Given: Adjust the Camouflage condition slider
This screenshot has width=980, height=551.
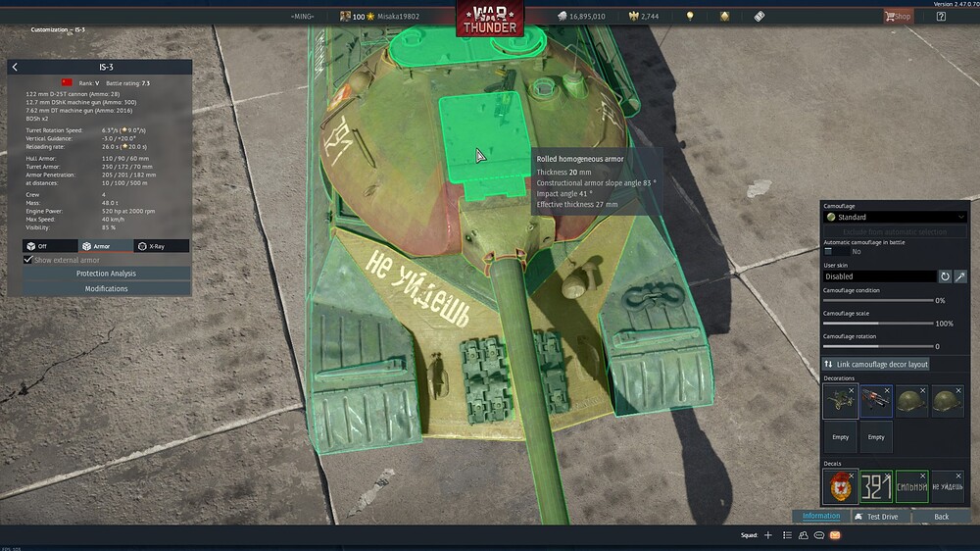Looking at the screenshot, I should tap(878, 300).
